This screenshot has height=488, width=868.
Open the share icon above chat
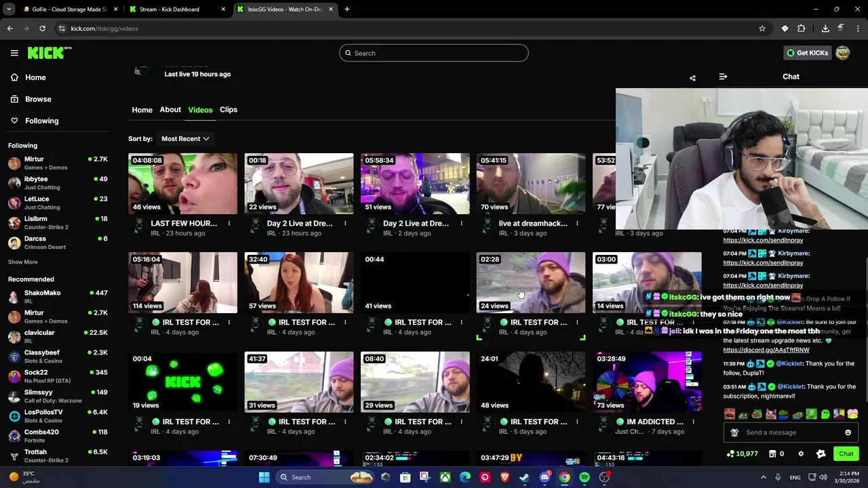click(x=692, y=78)
